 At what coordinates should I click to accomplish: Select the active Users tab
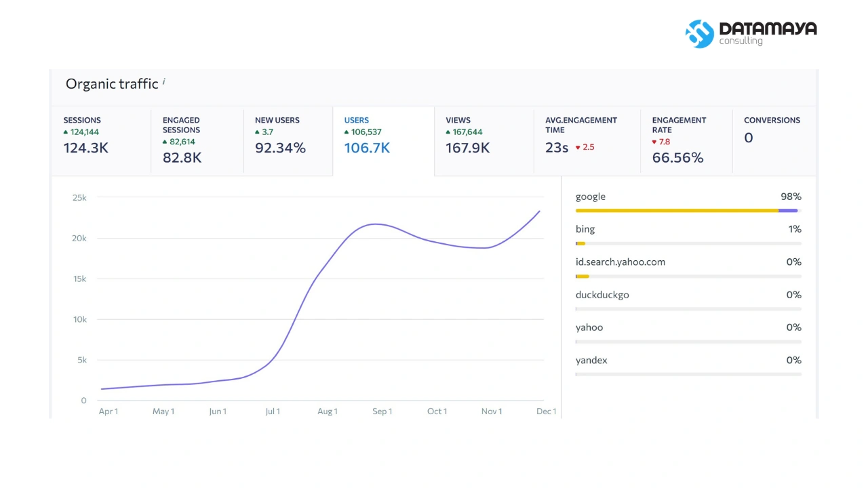tap(383, 141)
